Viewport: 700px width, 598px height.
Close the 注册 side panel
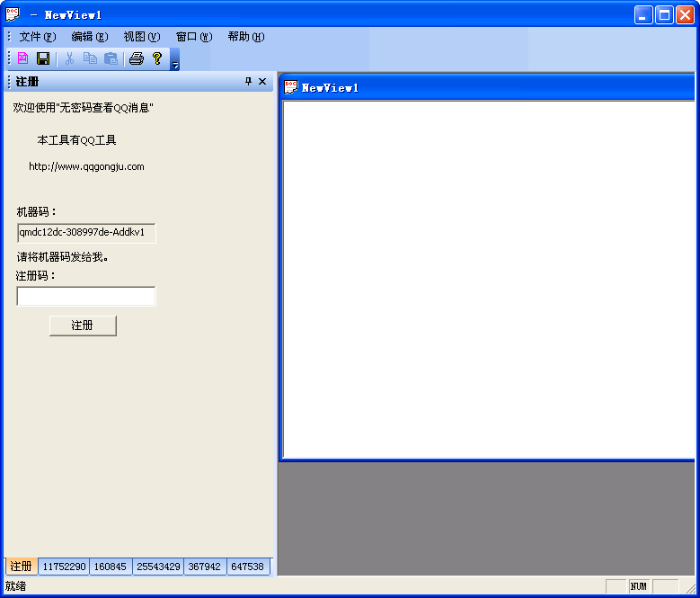click(x=262, y=81)
